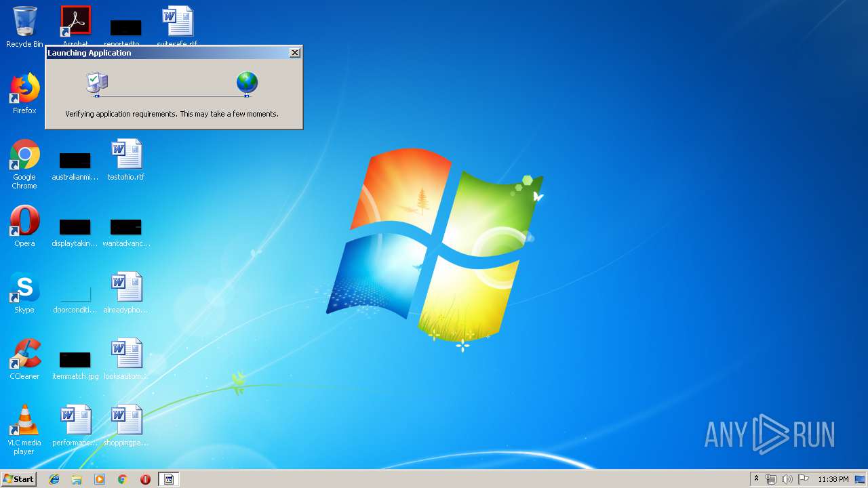This screenshot has height=488, width=868.
Task: Select the displaytakin... desktop file
Action: click(x=75, y=233)
